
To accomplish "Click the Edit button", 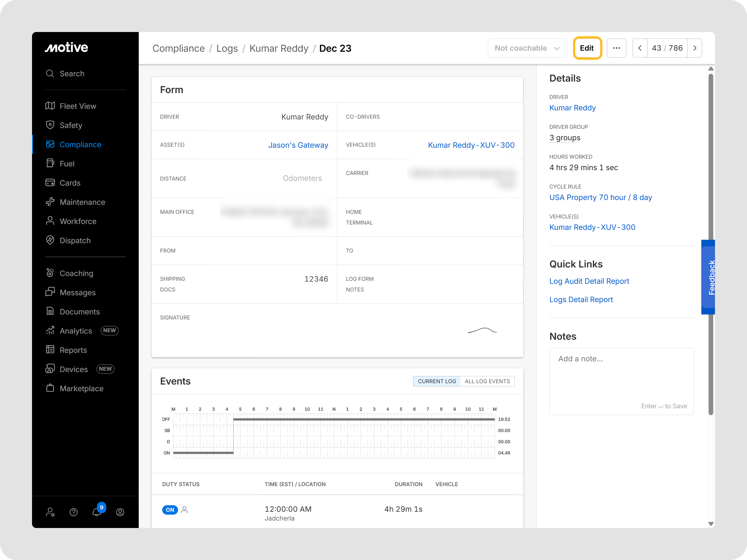I will click(587, 48).
